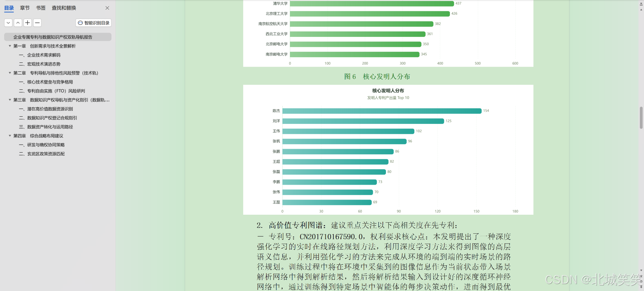Viewport: 644px width, 291px height.
Task: Collapse the 第一章 创新需求与技术全景解析 node
Action: coord(10,46)
